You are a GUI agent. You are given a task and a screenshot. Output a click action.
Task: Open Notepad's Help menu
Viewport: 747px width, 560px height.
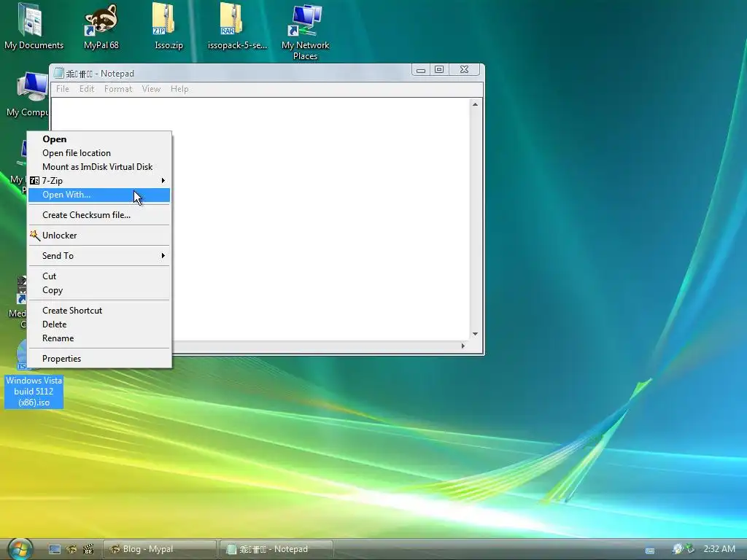(x=179, y=89)
